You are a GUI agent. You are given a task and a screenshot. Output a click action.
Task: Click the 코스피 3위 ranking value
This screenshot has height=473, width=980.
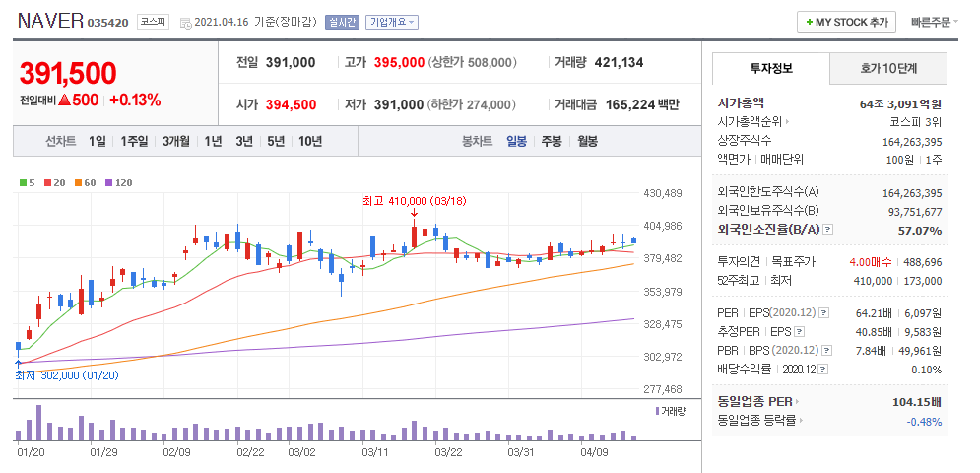[916, 122]
